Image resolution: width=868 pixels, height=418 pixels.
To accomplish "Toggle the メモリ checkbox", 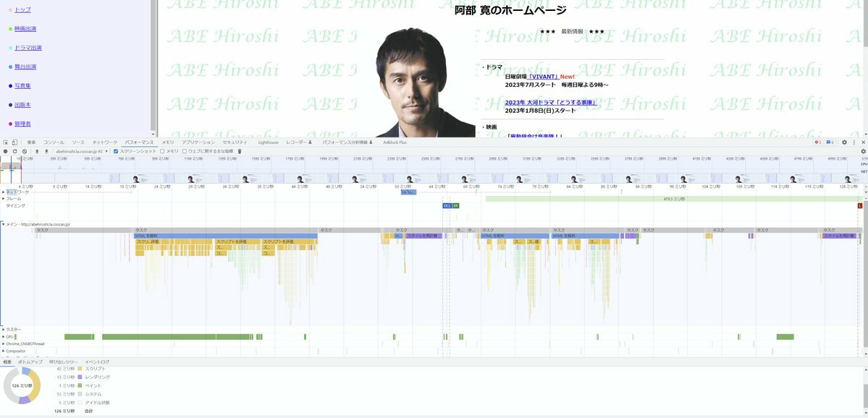I will pos(162,151).
